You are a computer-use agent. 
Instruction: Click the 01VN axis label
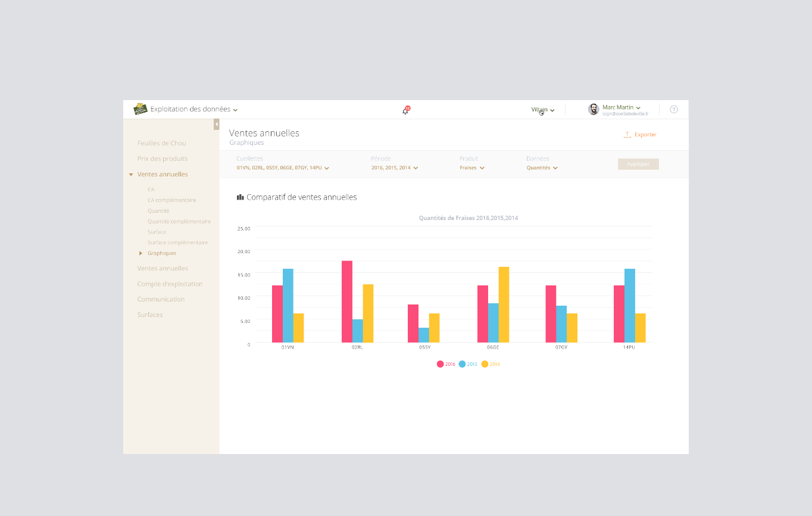point(288,347)
